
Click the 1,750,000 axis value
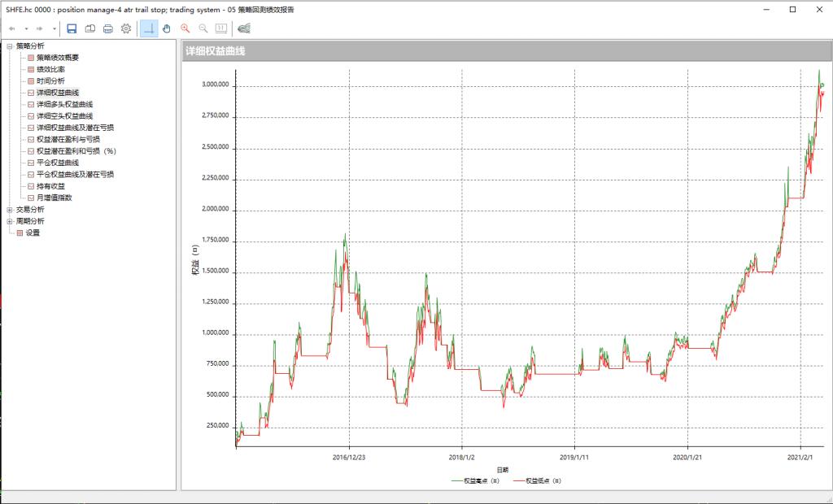tap(216, 240)
